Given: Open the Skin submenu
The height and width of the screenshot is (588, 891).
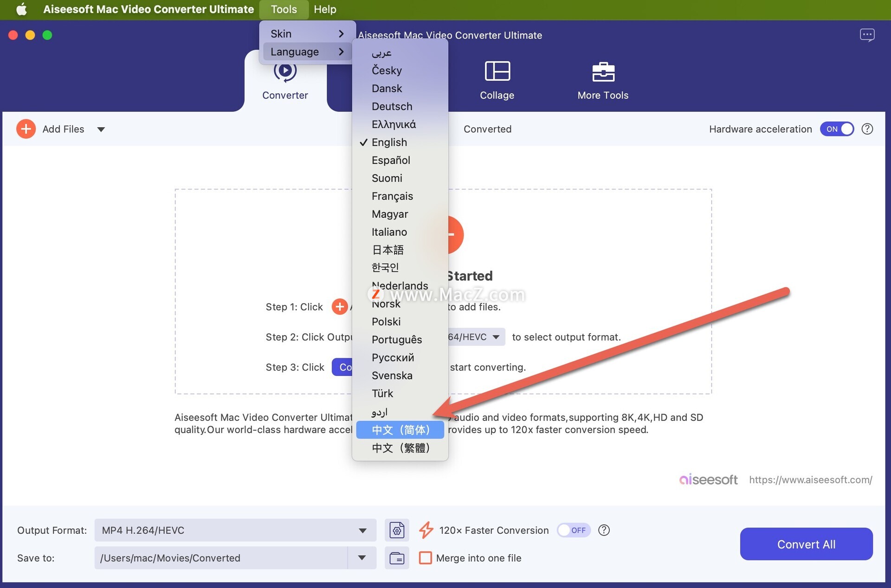Looking at the screenshot, I should pyautogui.click(x=307, y=34).
